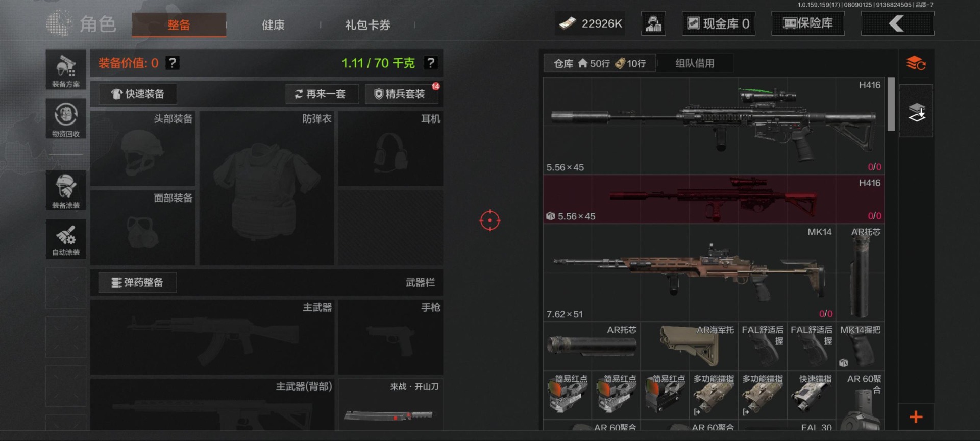Open the 装备方案 loadout sidebar icon

[x=66, y=69]
